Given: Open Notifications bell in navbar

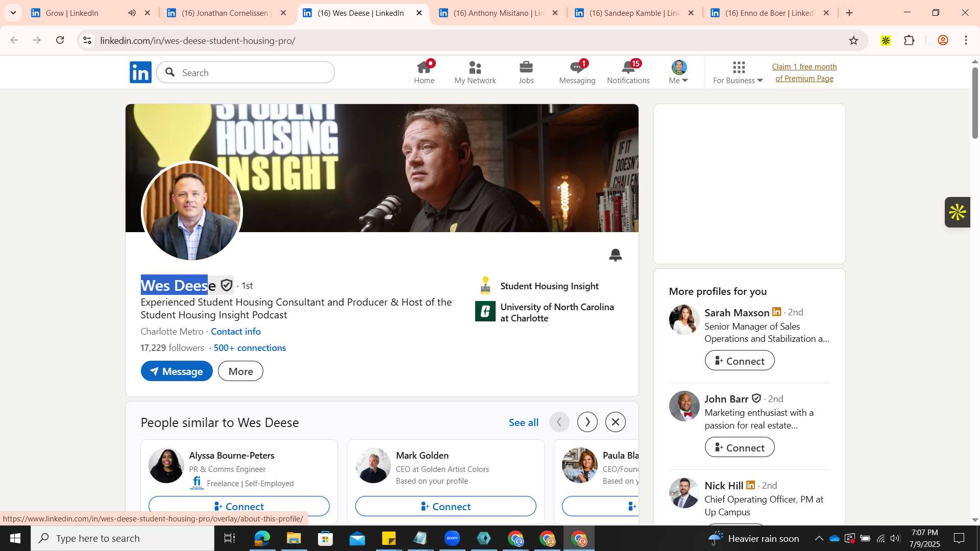Looking at the screenshot, I should 628,72.
